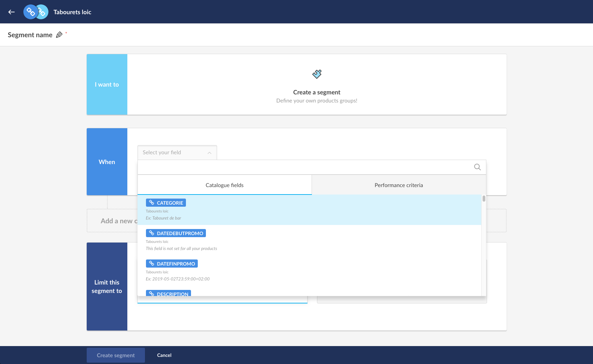
Task: Go back using the arrow icon
Action: coord(12,12)
